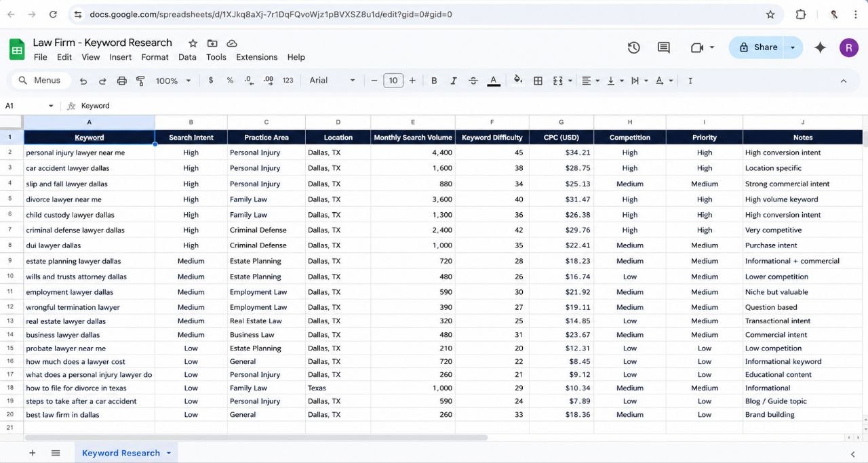This screenshot has height=463, width=868.
Task: Increase decimal places icon
Action: coord(269,80)
